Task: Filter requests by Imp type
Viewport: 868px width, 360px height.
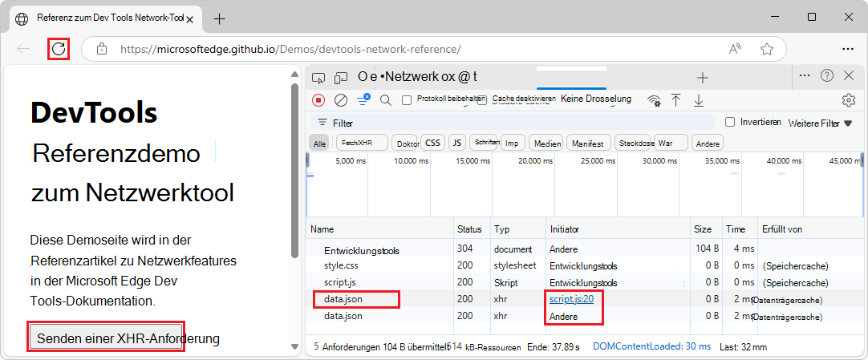Action: point(512,144)
